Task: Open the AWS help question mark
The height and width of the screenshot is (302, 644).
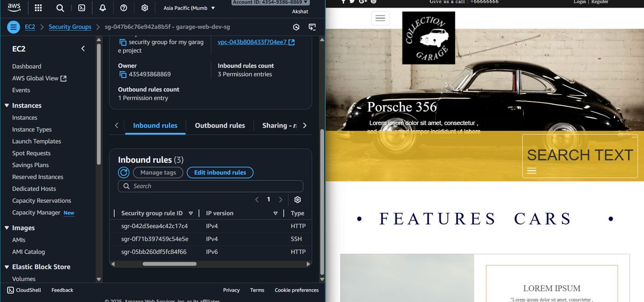Action: 124,8
